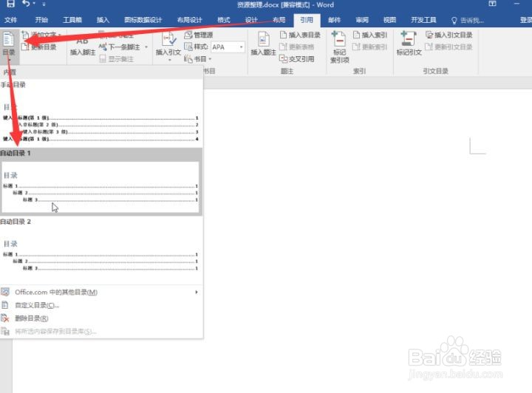Switch to the 工具箱 tab
The image size is (532, 393).
[72, 20]
